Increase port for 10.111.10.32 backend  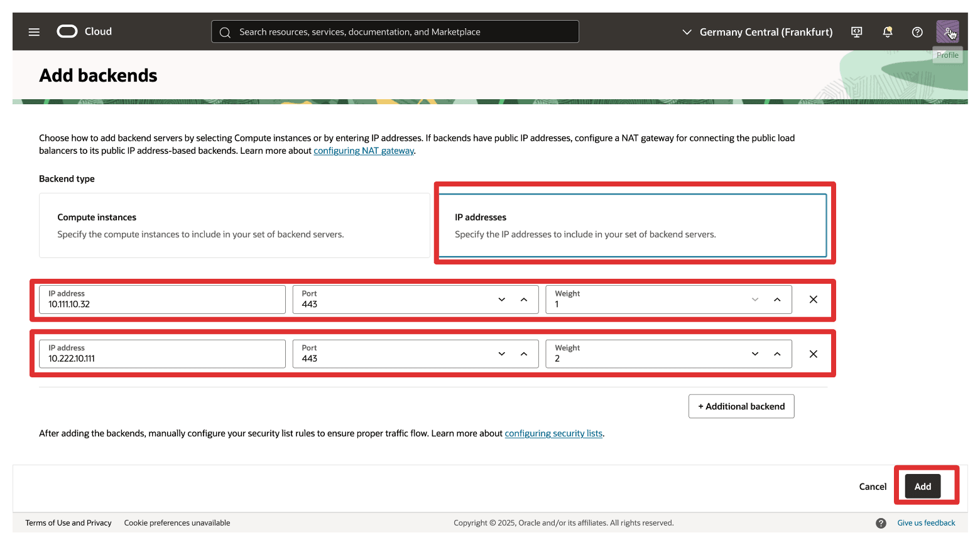[x=524, y=299]
